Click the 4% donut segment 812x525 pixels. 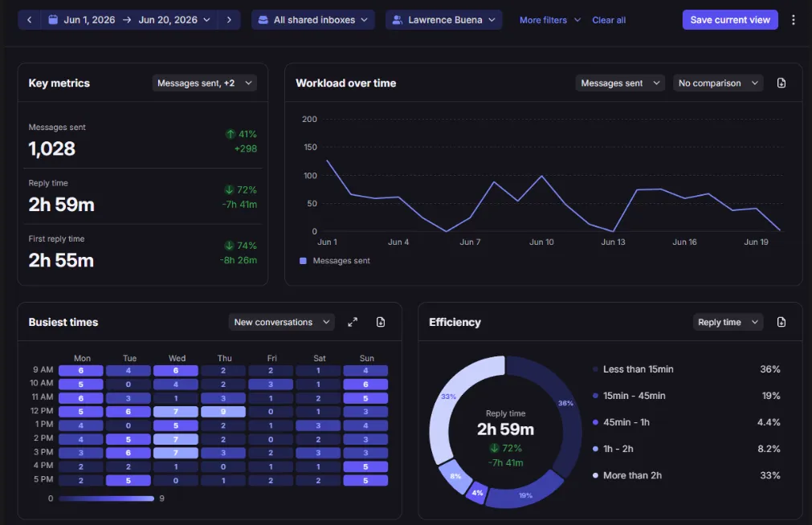477,492
